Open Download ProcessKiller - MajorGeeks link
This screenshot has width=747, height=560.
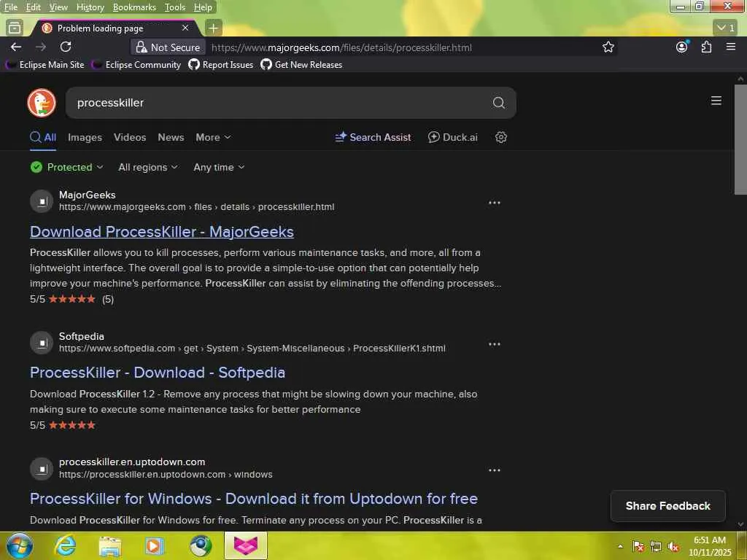162,231
